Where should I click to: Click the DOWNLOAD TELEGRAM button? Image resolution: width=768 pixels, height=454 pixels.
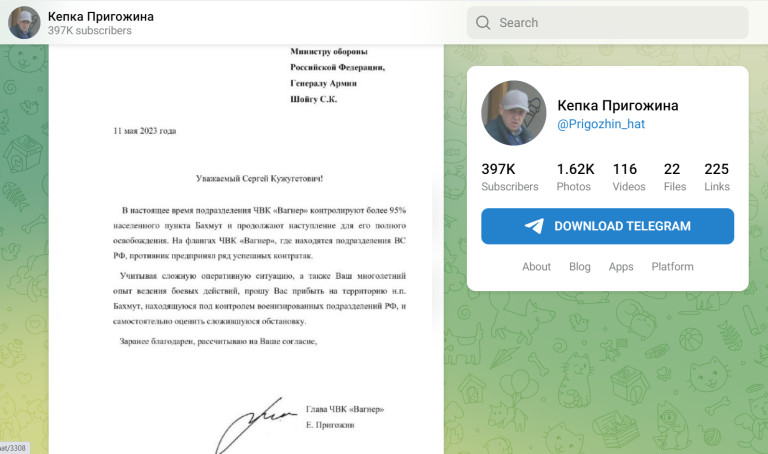[x=607, y=226]
